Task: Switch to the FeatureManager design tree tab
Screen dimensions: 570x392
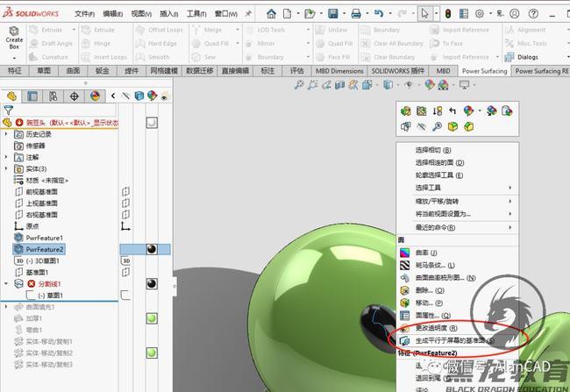Action: click(x=11, y=96)
